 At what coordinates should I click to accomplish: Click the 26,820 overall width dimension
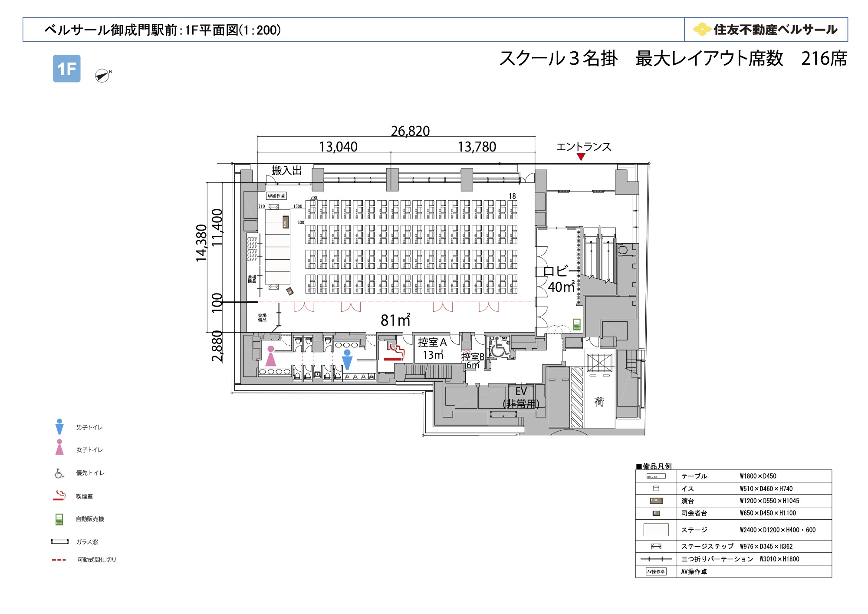410,131
